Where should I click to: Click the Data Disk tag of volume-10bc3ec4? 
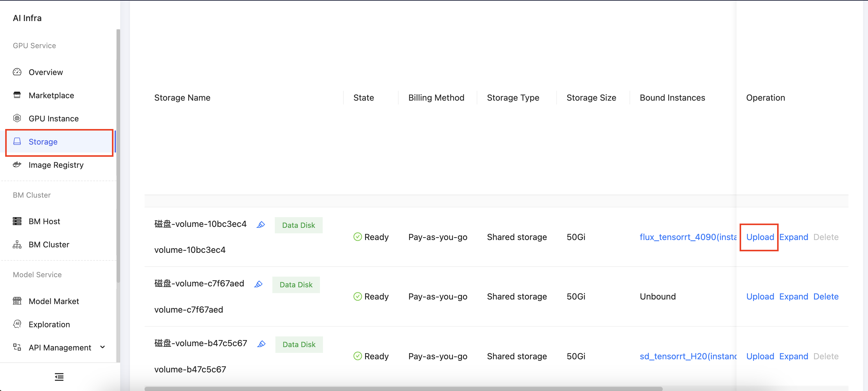click(299, 225)
